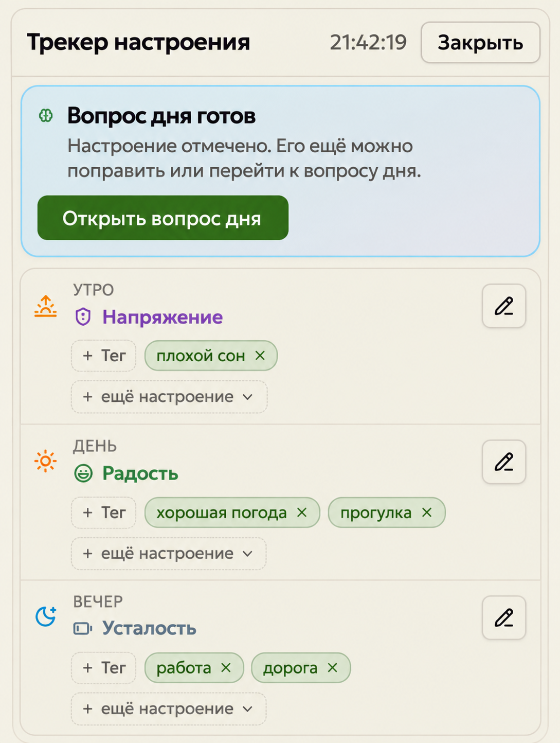This screenshot has width=560, height=743.
Task: Click the прогулка tag text
Action: (376, 513)
